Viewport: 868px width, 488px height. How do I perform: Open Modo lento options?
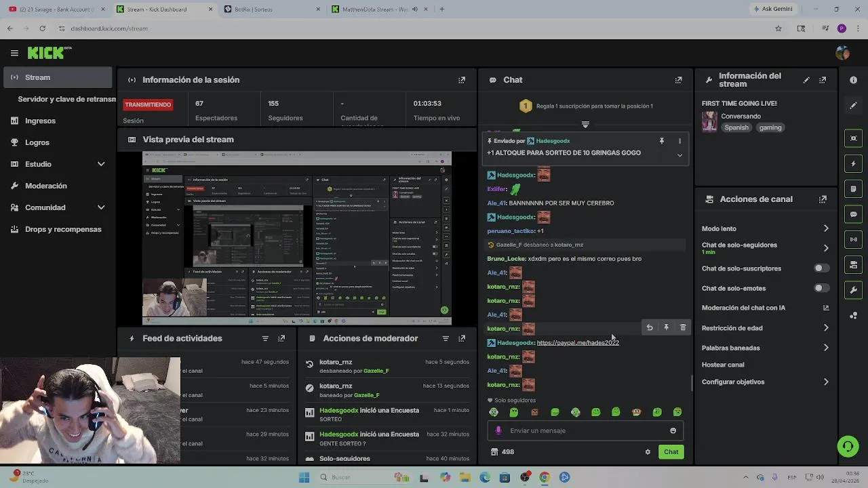pyautogui.click(x=765, y=228)
